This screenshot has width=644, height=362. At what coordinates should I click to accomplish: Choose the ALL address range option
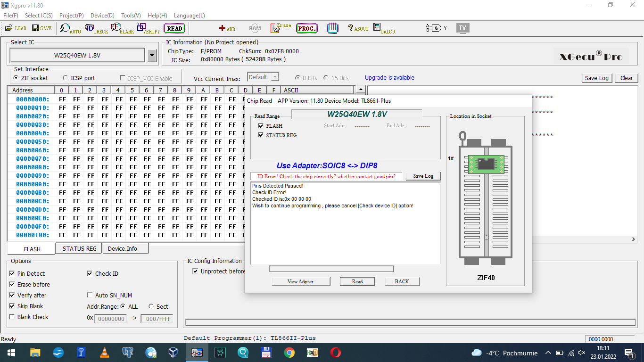tap(123, 306)
